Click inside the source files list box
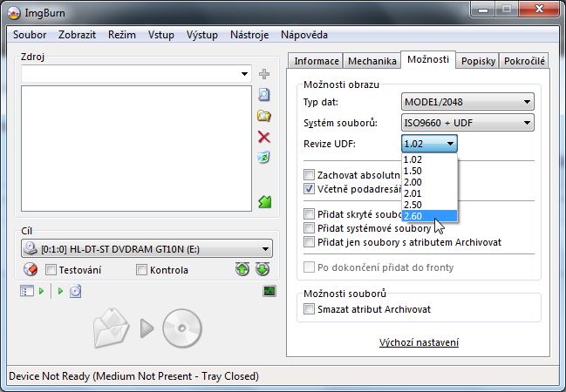 [136, 149]
